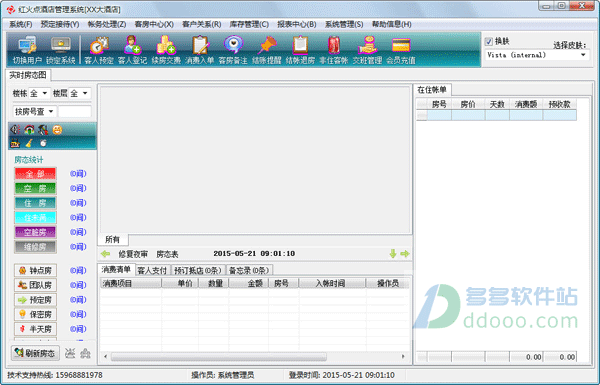Screen dimensions: 600x385
Task: Open the 系统管理(S) menu
Action: coord(344,24)
